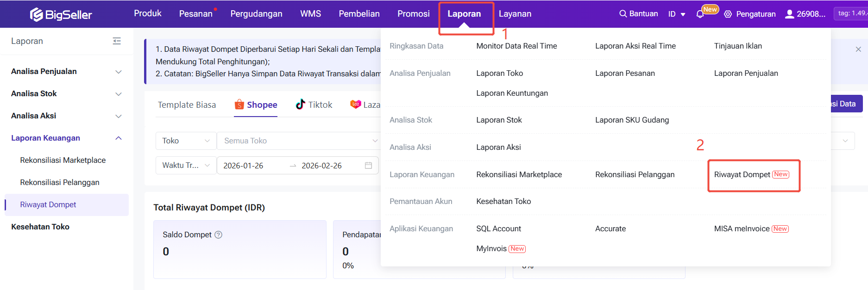868x290 pixels.
Task: Click the Pengaturan gear icon
Action: (728, 14)
